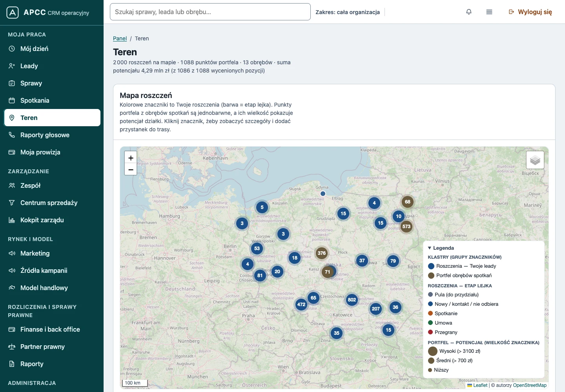The width and height of the screenshot is (565, 392).
Task: Zoom out on the map
Action: click(131, 169)
